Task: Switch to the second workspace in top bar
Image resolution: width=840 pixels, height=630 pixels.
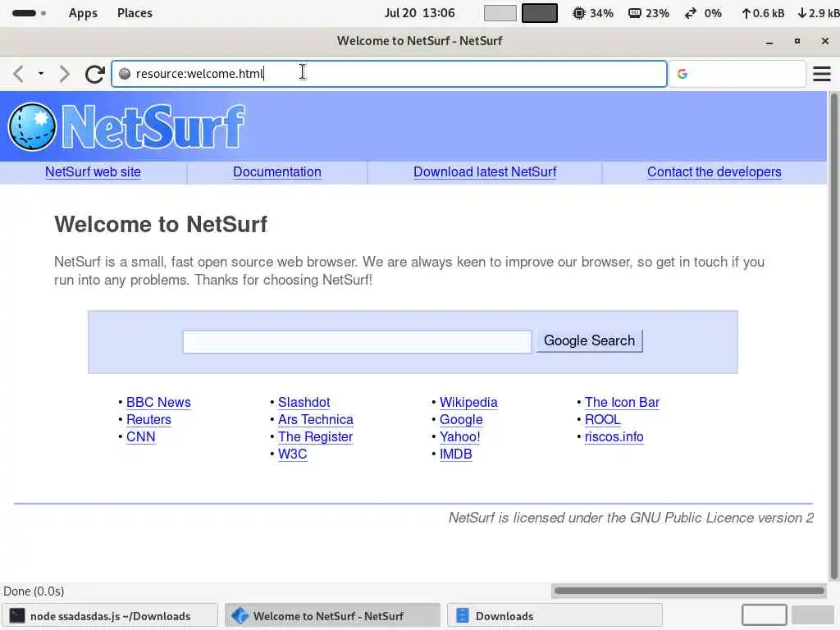Action: click(540, 13)
